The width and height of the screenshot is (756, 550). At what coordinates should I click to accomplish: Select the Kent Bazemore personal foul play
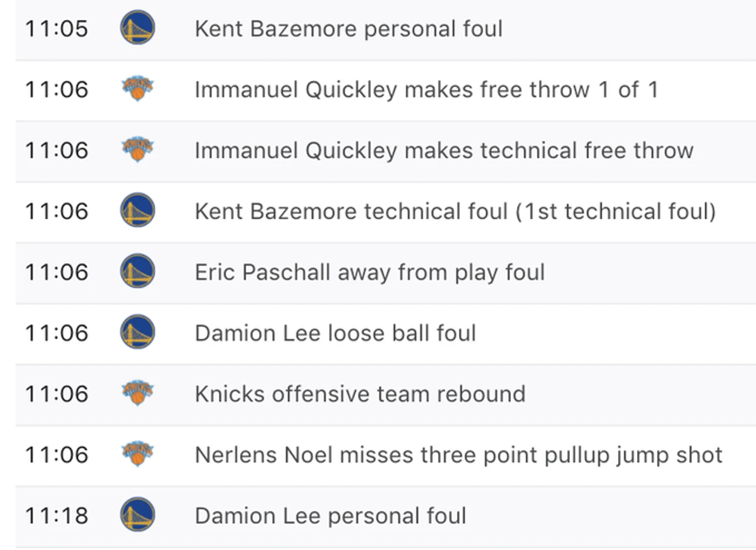[385, 29]
